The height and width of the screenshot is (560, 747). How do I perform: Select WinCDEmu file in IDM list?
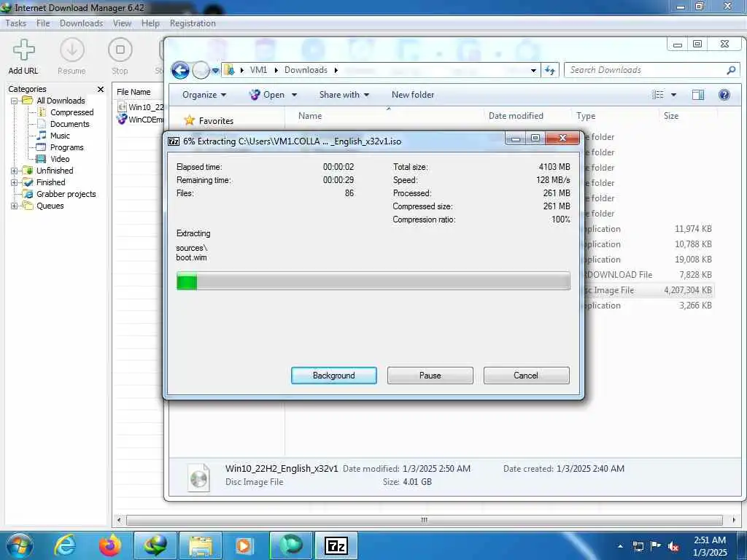pyautogui.click(x=140, y=120)
